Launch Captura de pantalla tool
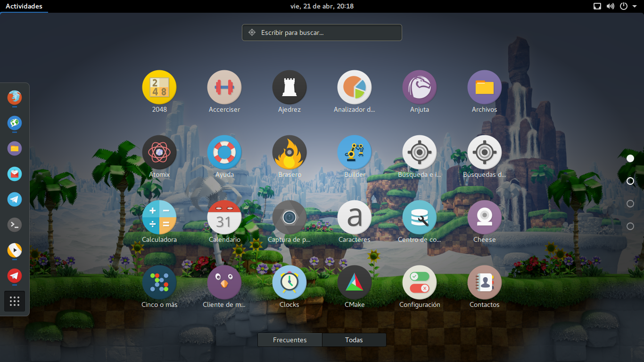Screen dimensions: 644x362 289,217
